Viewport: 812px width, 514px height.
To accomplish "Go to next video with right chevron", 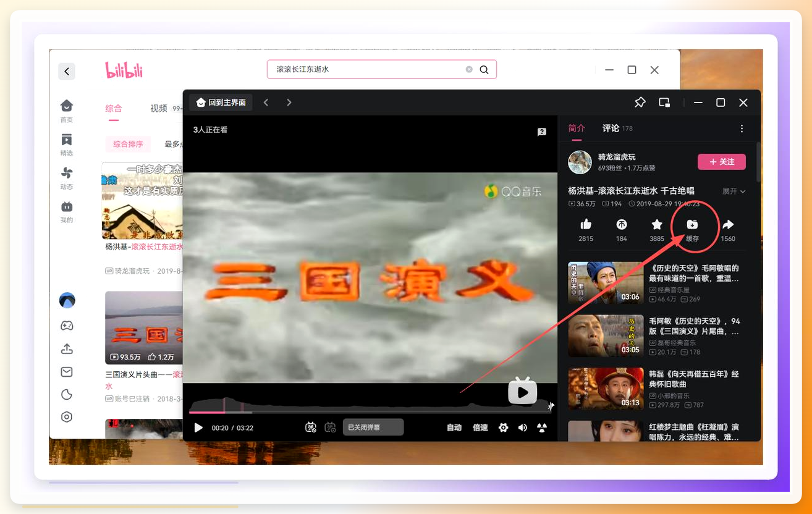I will coord(289,103).
